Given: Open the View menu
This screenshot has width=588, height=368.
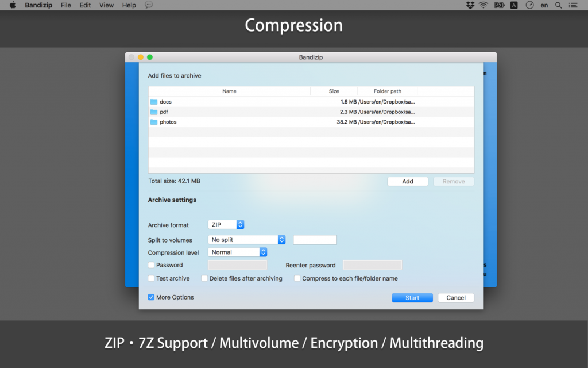Looking at the screenshot, I should (106, 5).
